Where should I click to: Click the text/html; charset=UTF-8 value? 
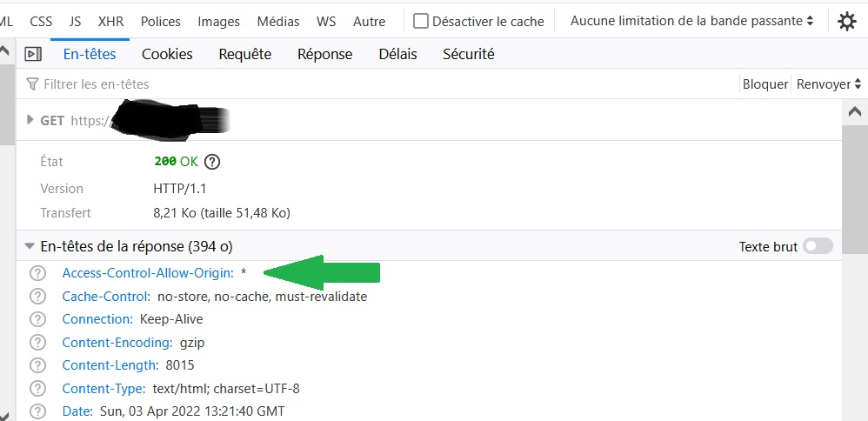(x=226, y=389)
